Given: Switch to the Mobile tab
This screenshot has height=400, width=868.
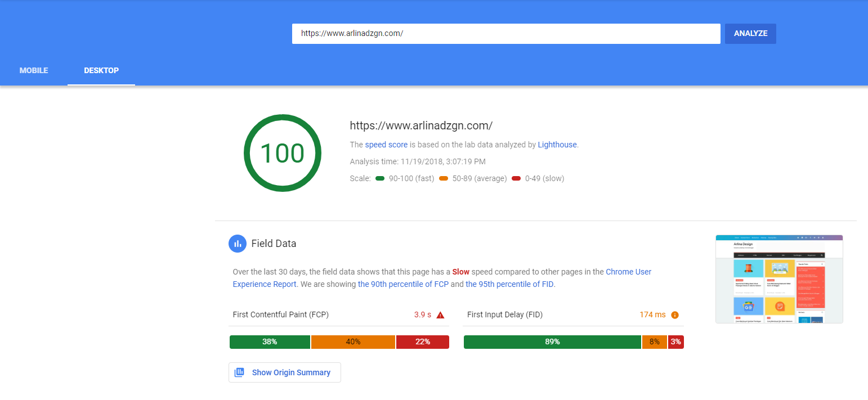Looking at the screenshot, I should [x=34, y=71].
